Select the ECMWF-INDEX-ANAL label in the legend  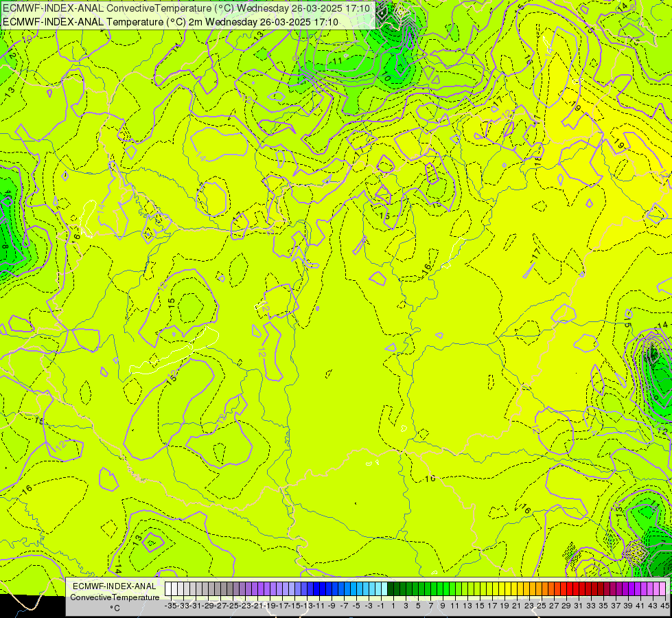(x=115, y=586)
